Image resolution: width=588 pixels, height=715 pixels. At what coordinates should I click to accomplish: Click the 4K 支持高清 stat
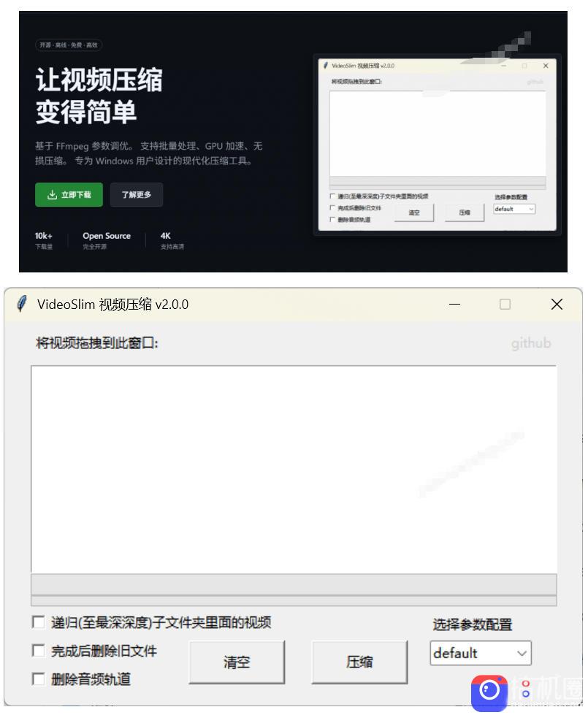click(172, 240)
